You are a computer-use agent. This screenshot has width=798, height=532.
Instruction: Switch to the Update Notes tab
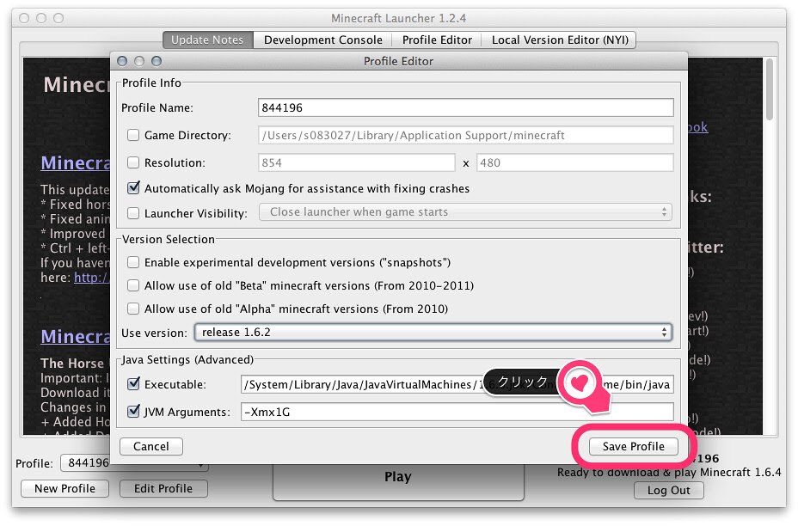207,40
